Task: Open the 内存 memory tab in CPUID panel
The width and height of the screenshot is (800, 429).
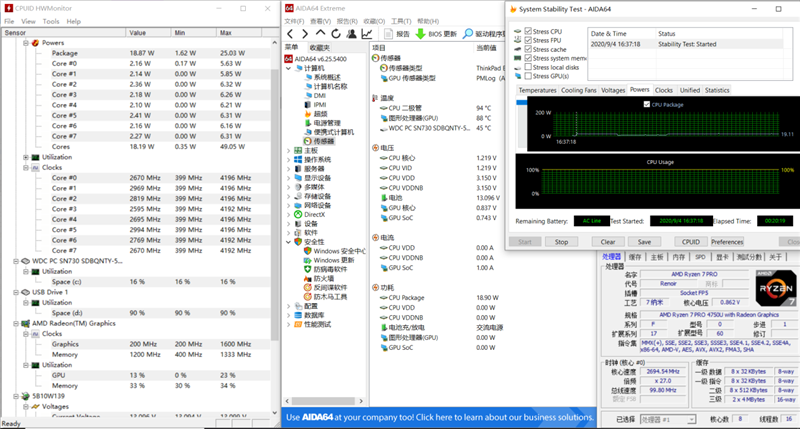Action: coord(679,257)
